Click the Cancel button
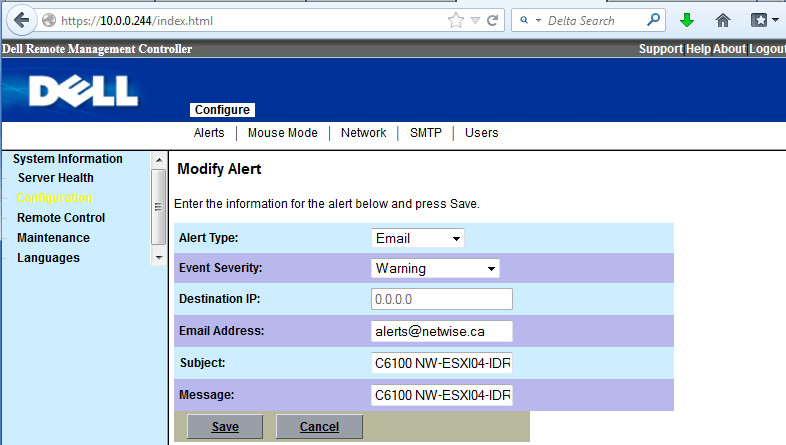Screen dimensions: 786x445 319,426
